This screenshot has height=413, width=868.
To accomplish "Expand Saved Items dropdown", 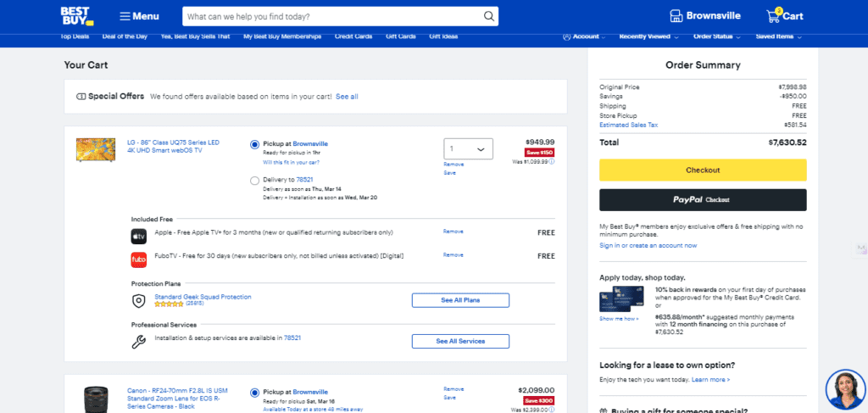I will tap(779, 36).
